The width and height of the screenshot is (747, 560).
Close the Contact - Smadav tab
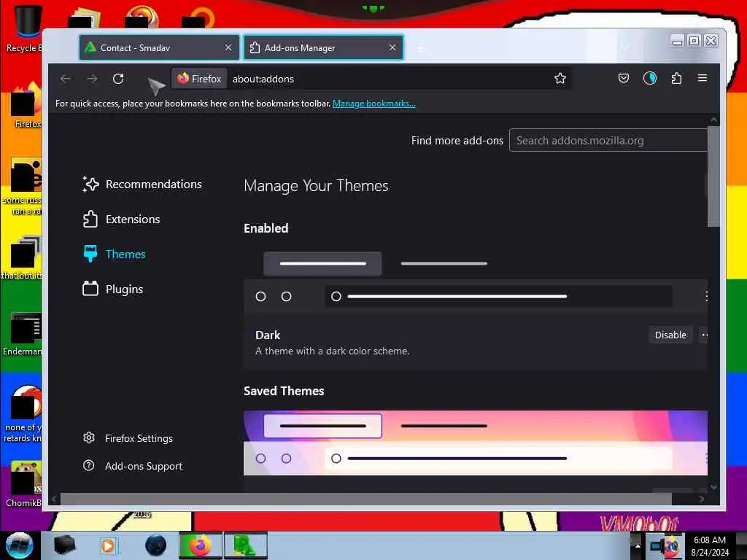click(228, 47)
